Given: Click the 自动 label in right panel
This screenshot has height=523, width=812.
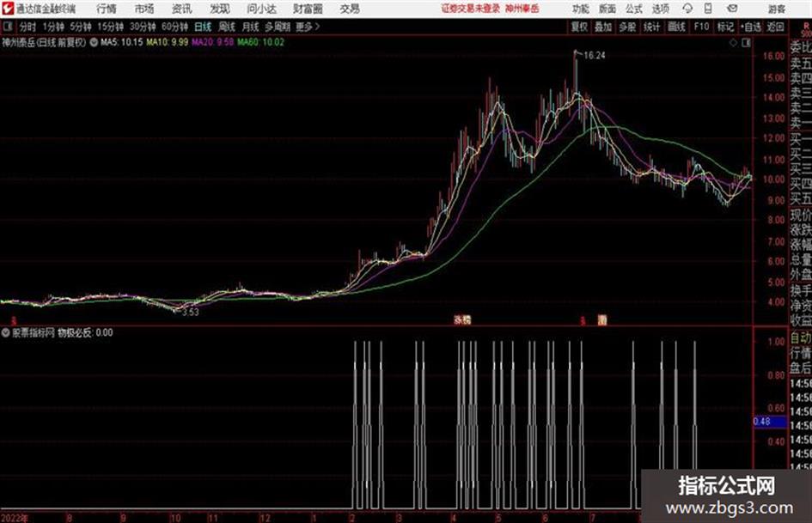Looking at the screenshot, I should (x=801, y=338).
